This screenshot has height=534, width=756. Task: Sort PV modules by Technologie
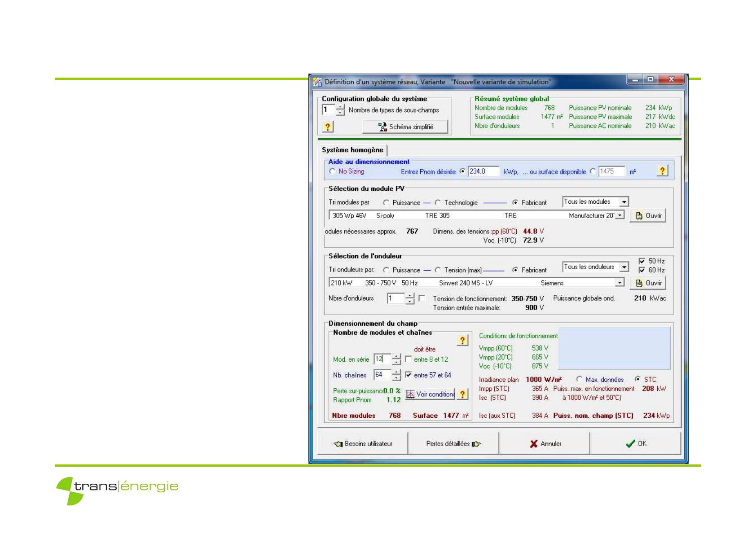coord(438,202)
